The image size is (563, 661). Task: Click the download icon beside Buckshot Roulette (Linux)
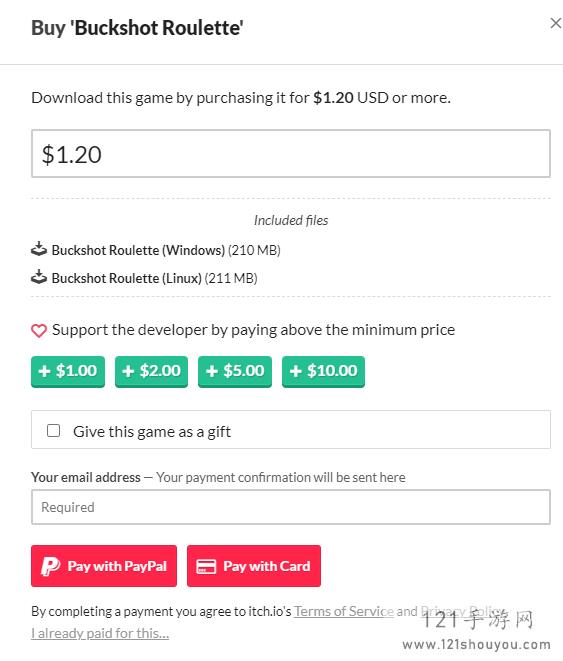click(39, 277)
